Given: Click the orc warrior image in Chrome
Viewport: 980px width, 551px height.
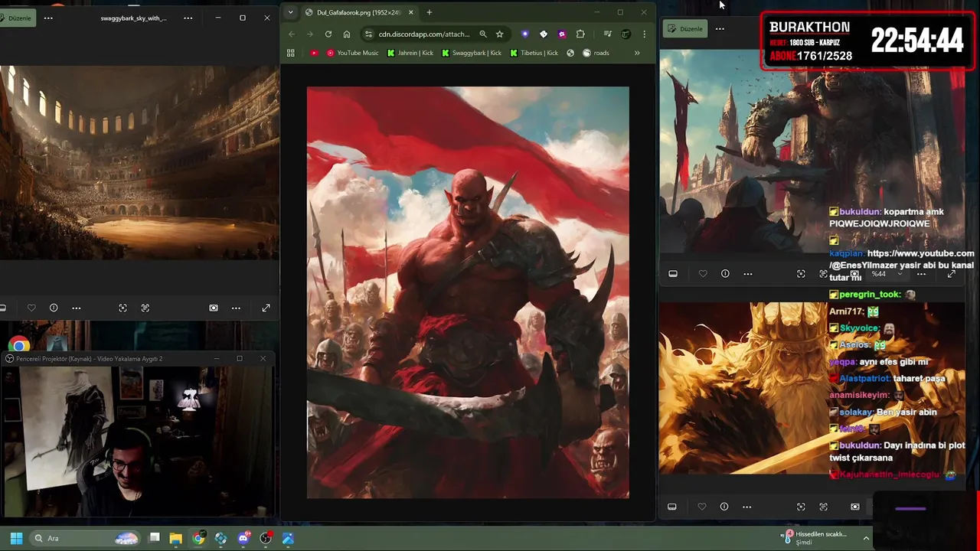Looking at the screenshot, I should click(x=468, y=292).
